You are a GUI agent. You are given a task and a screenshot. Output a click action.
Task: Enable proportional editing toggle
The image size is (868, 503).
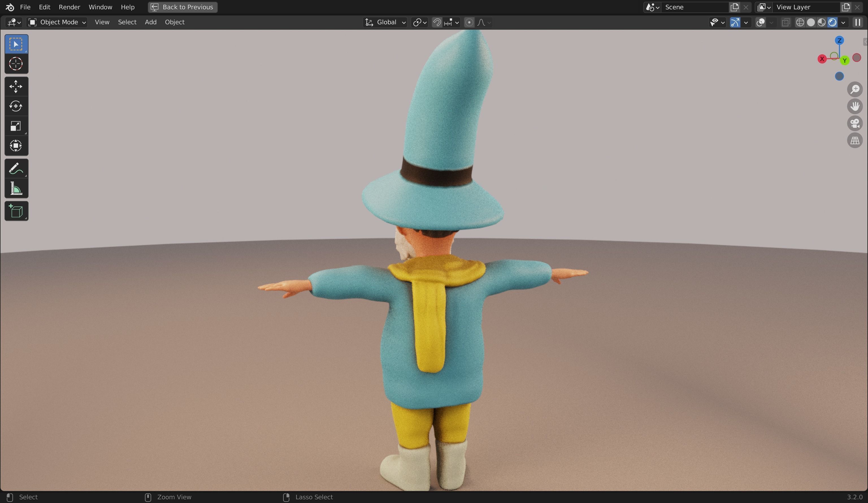coord(469,22)
